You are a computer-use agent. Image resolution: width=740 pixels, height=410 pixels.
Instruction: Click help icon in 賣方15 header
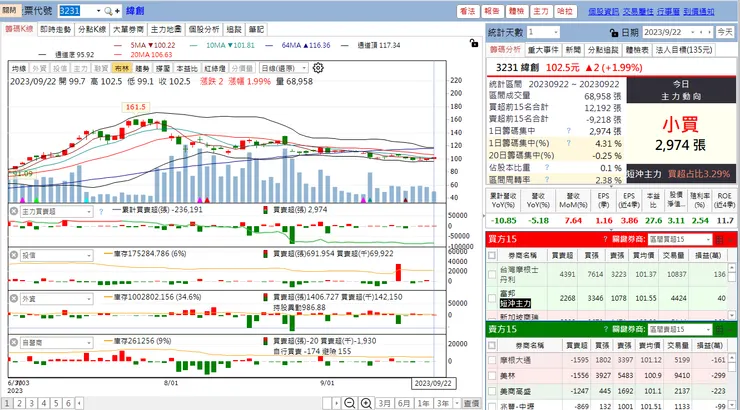pyautogui.click(x=605, y=329)
